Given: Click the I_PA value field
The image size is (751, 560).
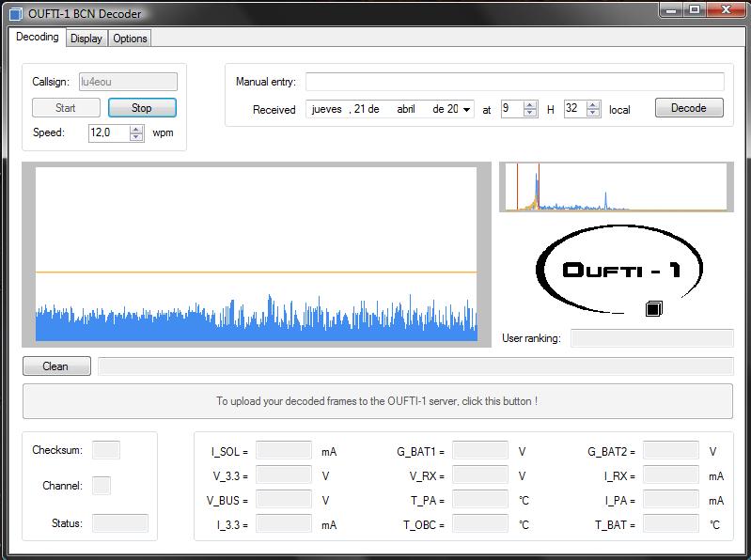Looking at the screenshot, I should [x=671, y=499].
